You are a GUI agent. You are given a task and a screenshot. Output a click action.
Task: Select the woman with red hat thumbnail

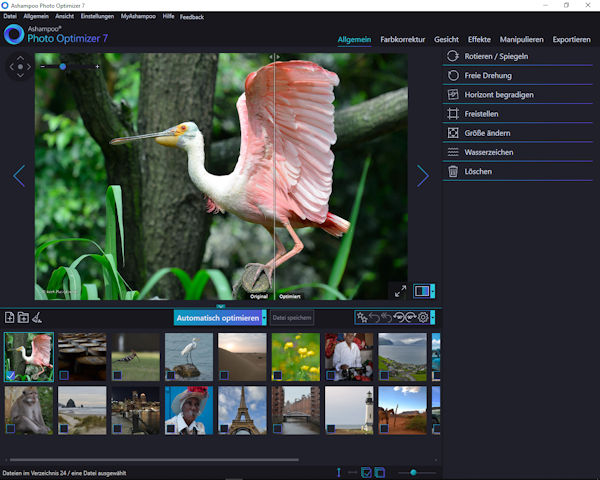pyautogui.click(x=189, y=410)
